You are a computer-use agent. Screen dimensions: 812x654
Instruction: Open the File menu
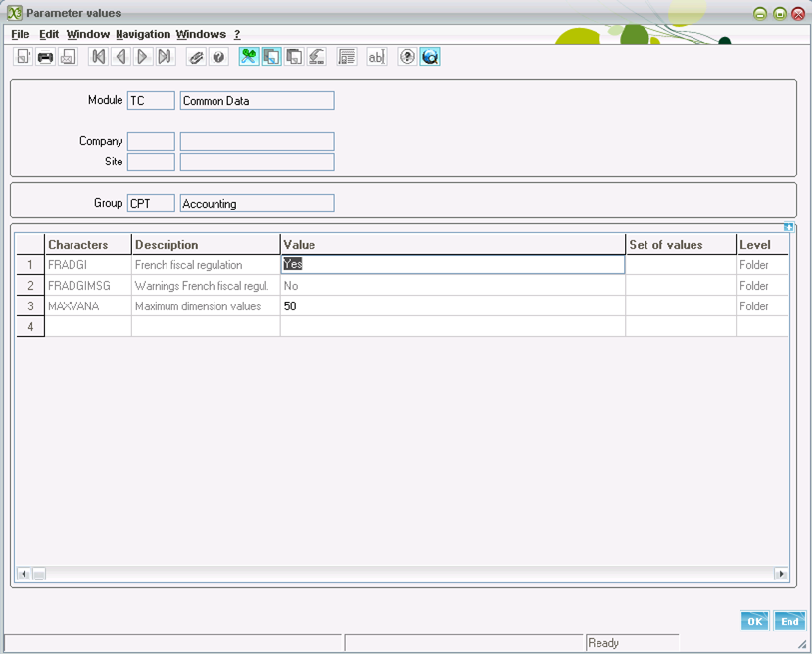20,34
